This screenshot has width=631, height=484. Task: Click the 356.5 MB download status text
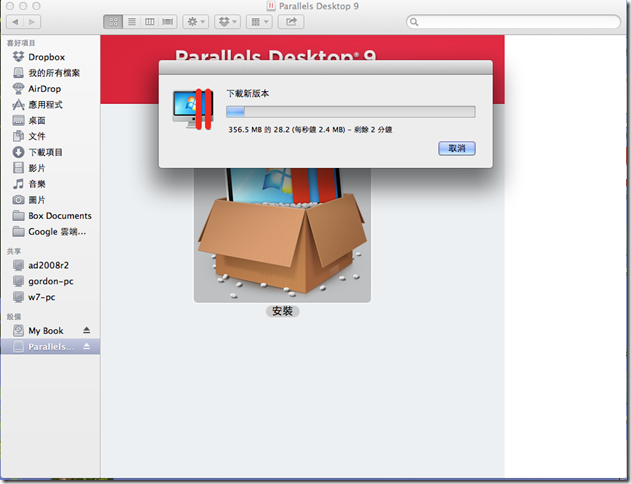click(x=310, y=130)
